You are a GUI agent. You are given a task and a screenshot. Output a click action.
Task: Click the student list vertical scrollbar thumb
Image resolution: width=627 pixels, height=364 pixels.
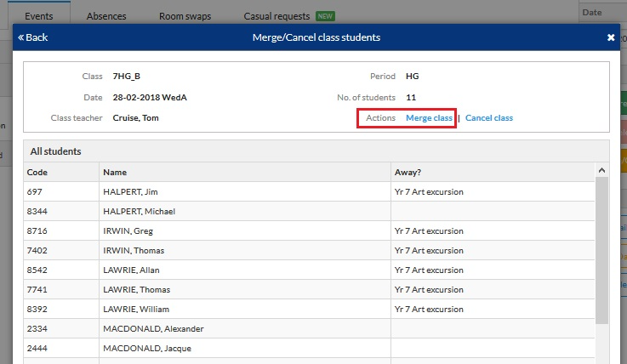(x=601, y=251)
